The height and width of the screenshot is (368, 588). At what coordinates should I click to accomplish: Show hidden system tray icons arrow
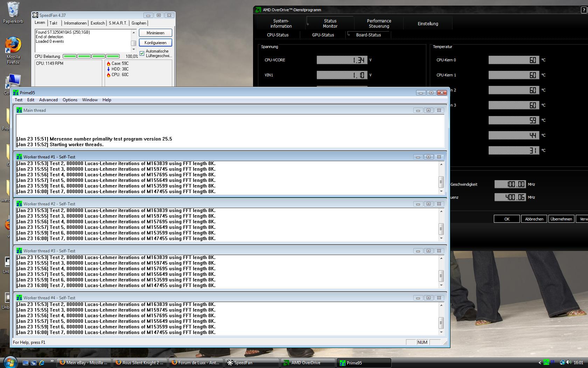pos(539,363)
